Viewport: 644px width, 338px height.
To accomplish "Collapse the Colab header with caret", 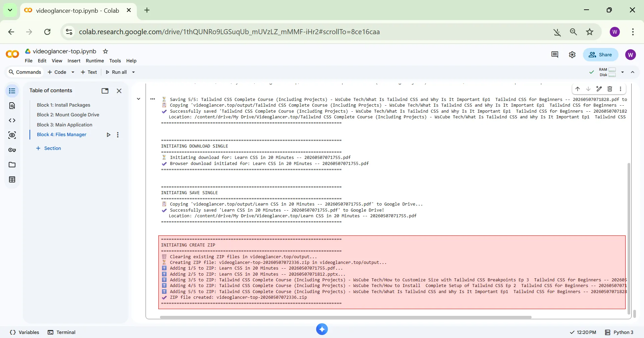I will [633, 72].
